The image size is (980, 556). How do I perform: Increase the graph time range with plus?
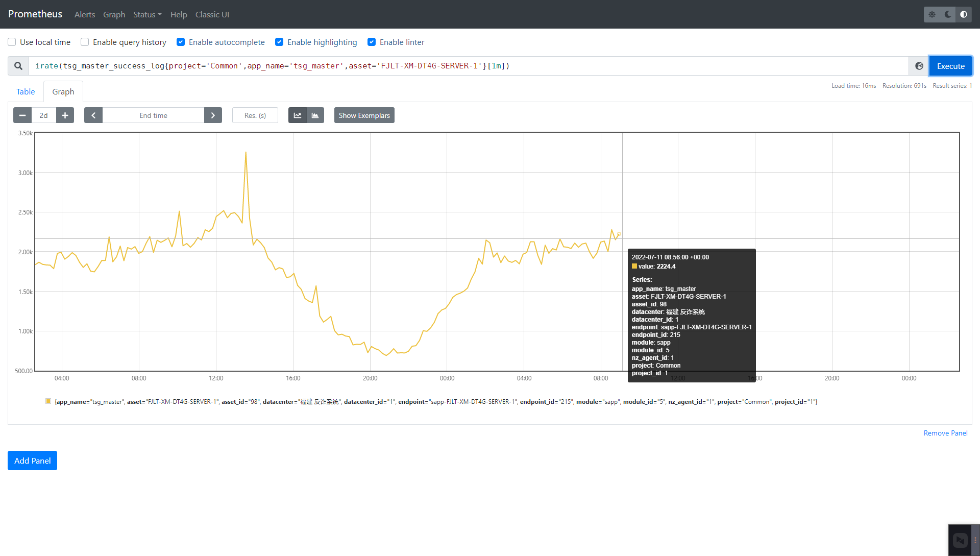click(x=65, y=115)
